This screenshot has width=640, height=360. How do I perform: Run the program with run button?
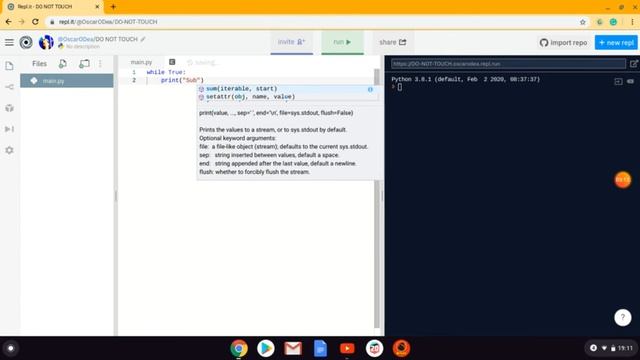click(342, 42)
